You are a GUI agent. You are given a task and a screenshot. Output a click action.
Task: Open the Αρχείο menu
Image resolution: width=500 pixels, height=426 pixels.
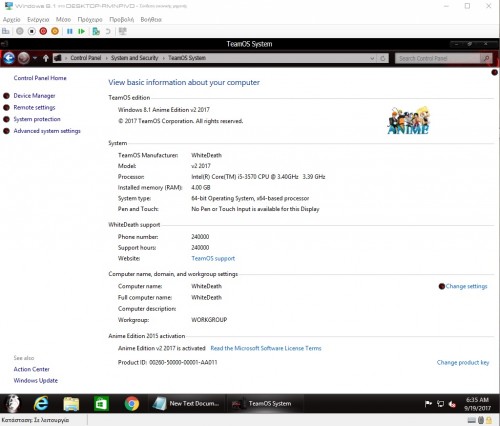[12, 20]
